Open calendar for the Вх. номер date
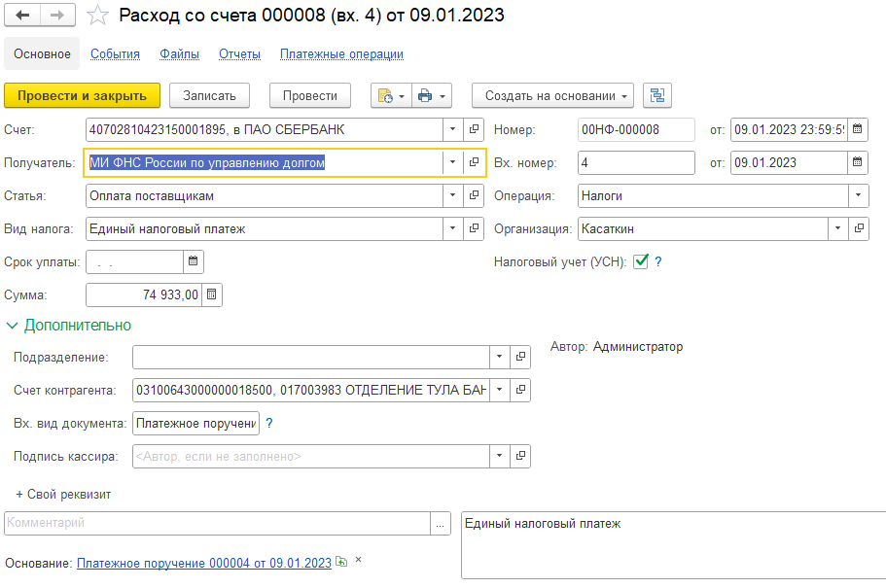 click(x=857, y=162)
